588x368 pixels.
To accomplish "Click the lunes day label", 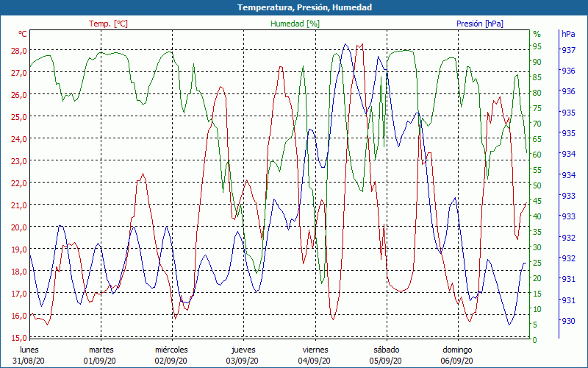I will (x=29, y=350).
